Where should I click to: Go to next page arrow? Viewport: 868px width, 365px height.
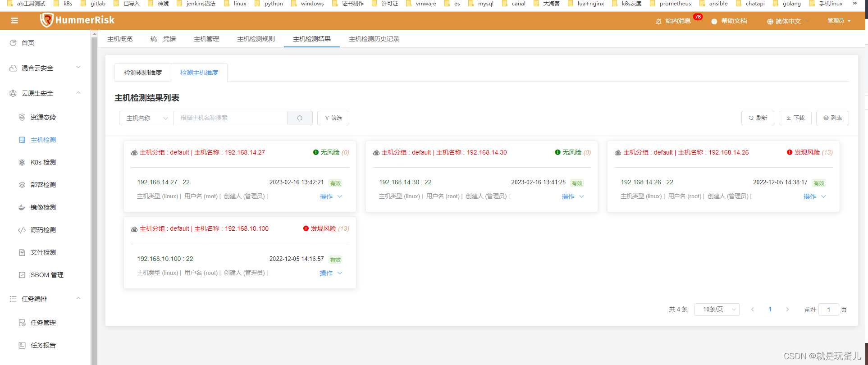[x=787, y=310]
